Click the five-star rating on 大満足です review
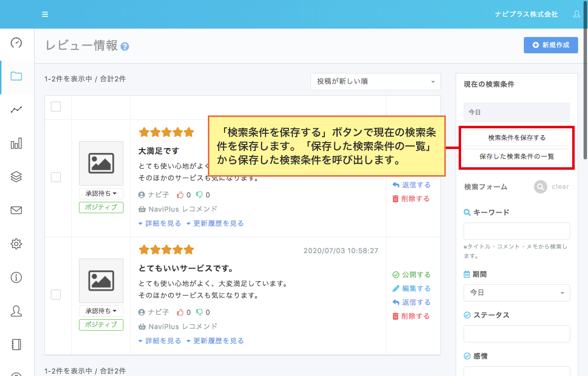Viewport: 588px width, 376px height. click(166, 132)
